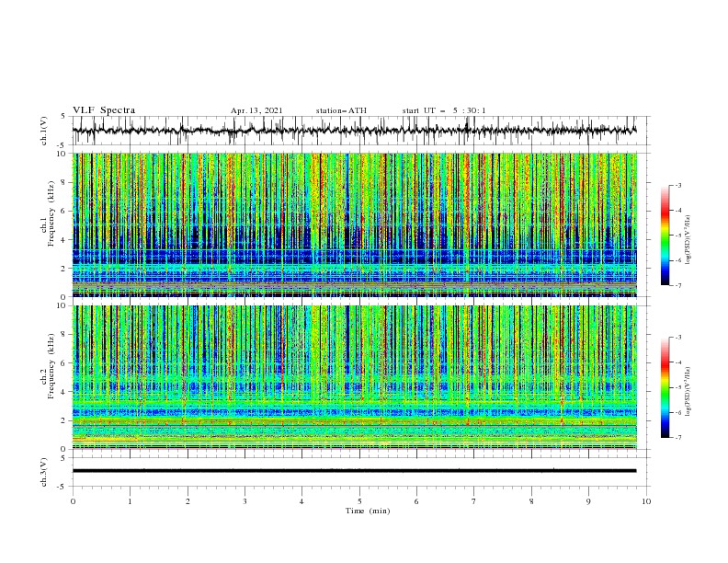The height and width of the screenshot is (563, 728).
Task: Click the upper colorbar 'log(PSD)(V²/Hz)' label
Action: 688,240
